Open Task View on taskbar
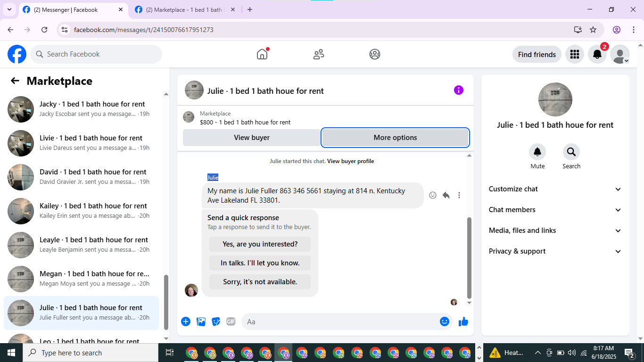The width and height of the screenshot is (644, 362). [170, 353]
